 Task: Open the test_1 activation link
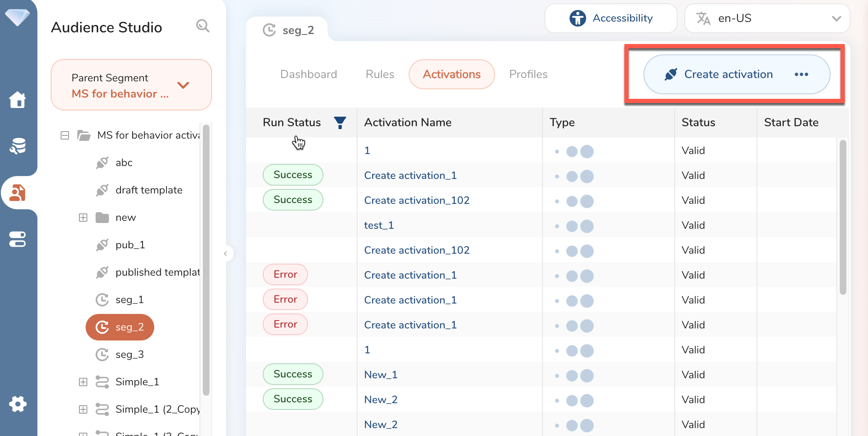coord(379,225)
